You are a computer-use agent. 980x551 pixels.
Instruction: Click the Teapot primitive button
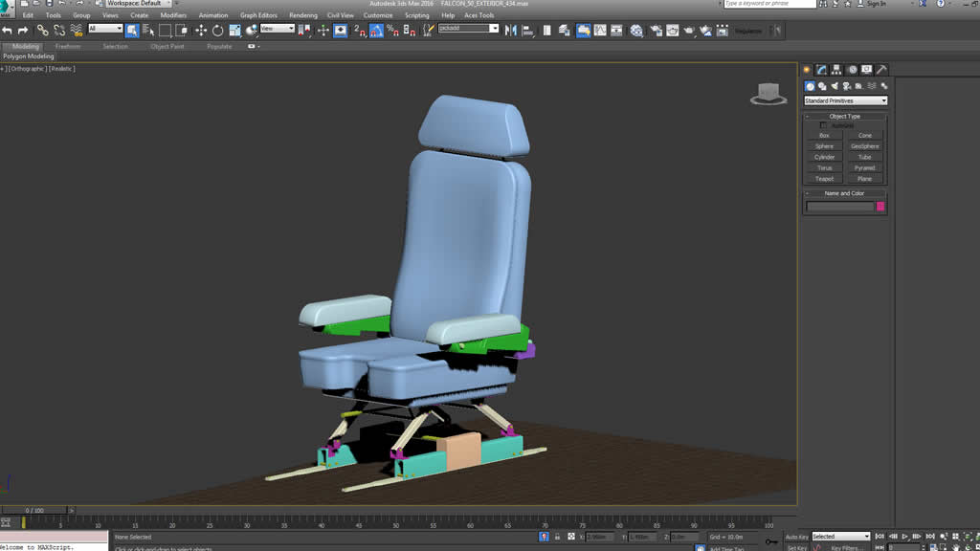[824, 179]
